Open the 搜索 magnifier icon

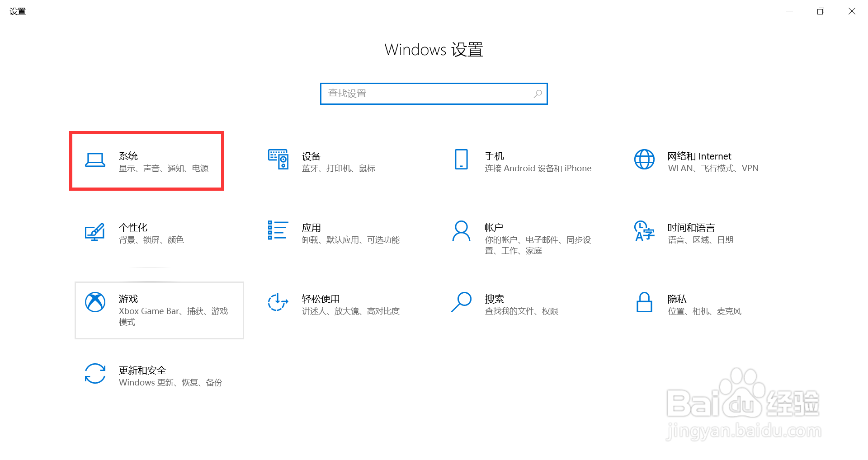461,302
